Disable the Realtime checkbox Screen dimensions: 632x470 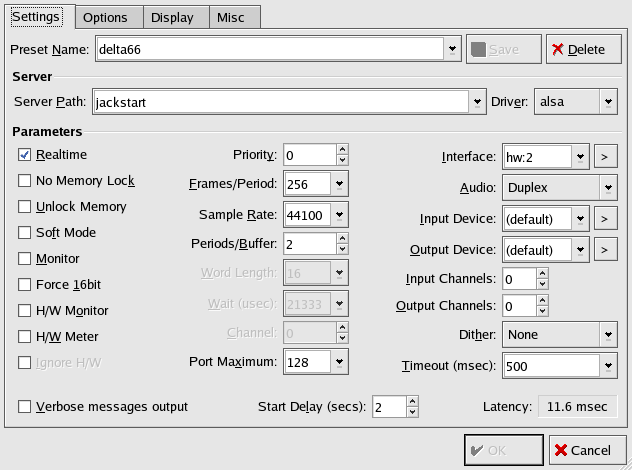(25, 155)
